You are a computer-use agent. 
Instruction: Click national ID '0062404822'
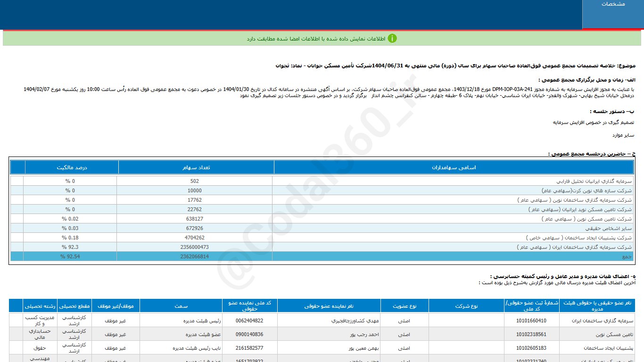pyautogui.click(x=249, y=321)
